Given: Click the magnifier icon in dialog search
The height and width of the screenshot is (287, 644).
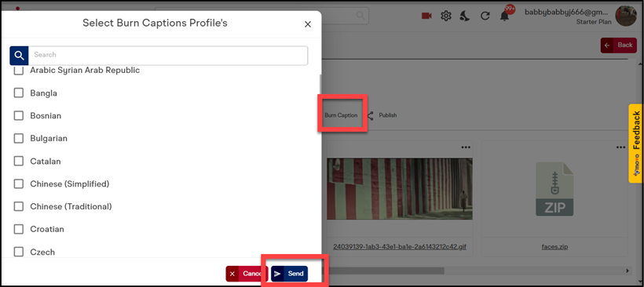Looking at the screenshot, I should [x=19, y=56].
